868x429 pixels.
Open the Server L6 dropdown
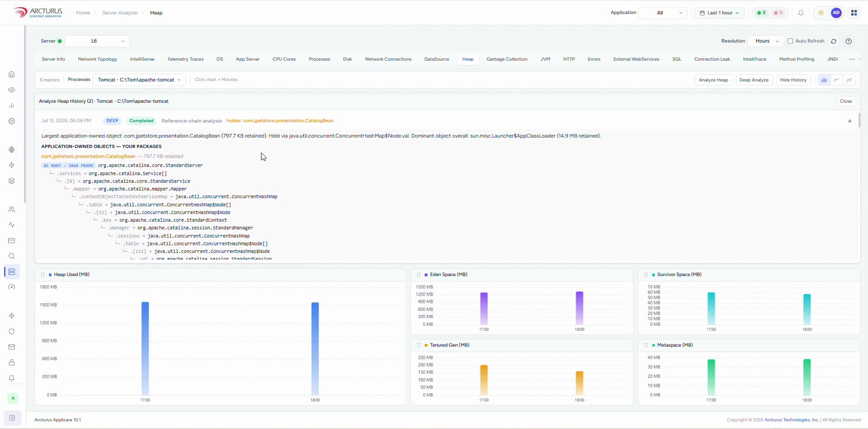[97, 41]
